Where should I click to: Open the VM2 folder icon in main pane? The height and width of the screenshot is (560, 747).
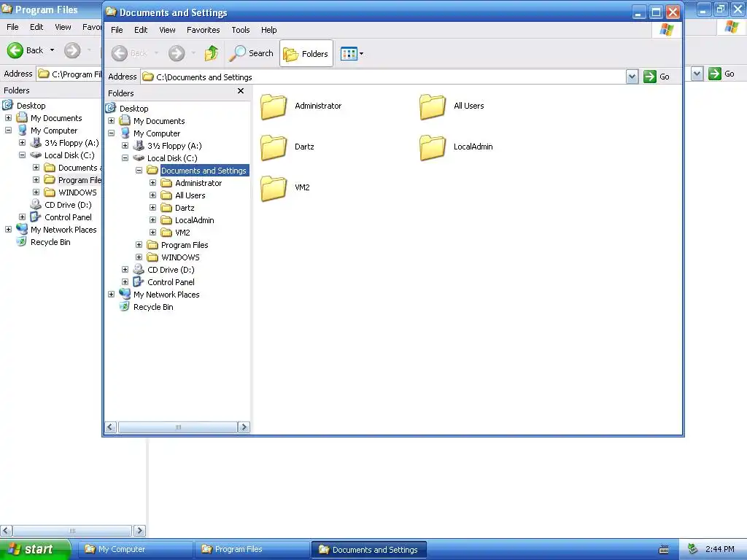click(x=274, y=187)
